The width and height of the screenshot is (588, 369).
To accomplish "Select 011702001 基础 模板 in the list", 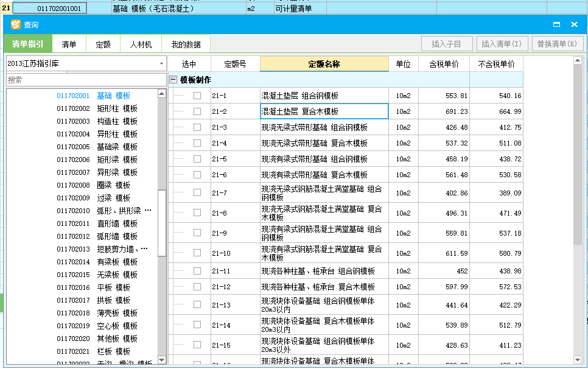I will tap(93, 96).
